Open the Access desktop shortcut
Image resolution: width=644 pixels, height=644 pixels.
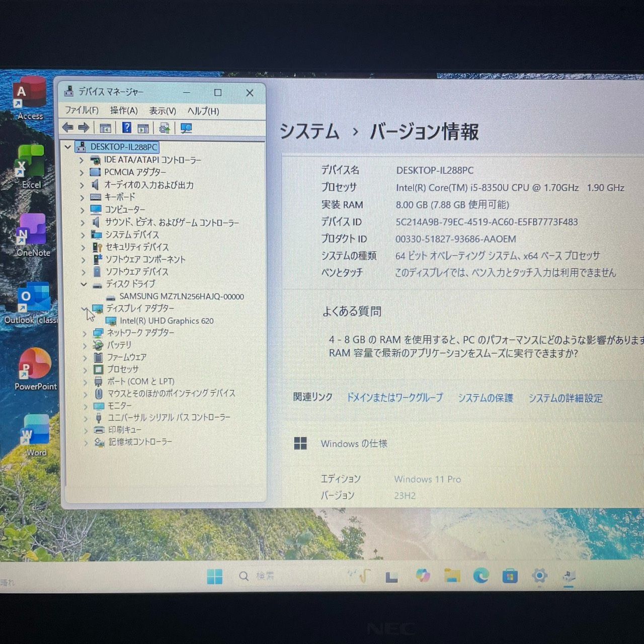[30, 97]
